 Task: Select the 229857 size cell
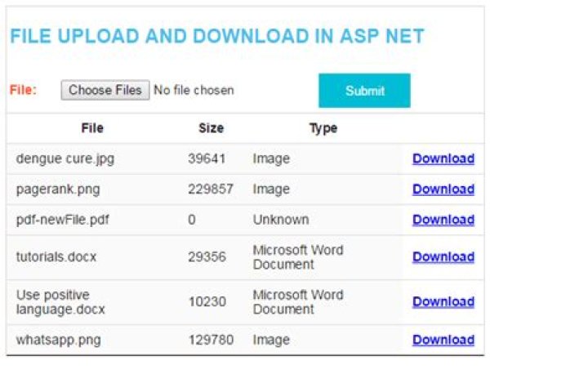tap(211, 189)
